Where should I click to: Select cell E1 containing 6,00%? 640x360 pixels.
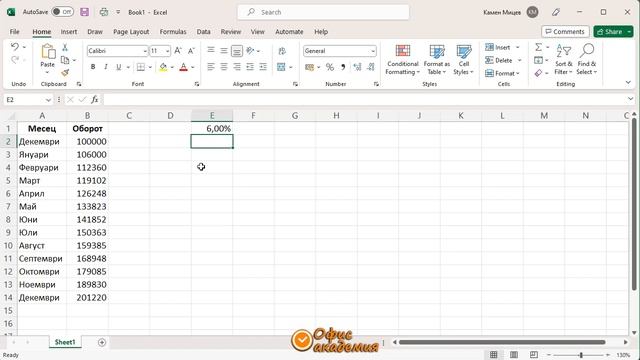(x=212, y=129)
